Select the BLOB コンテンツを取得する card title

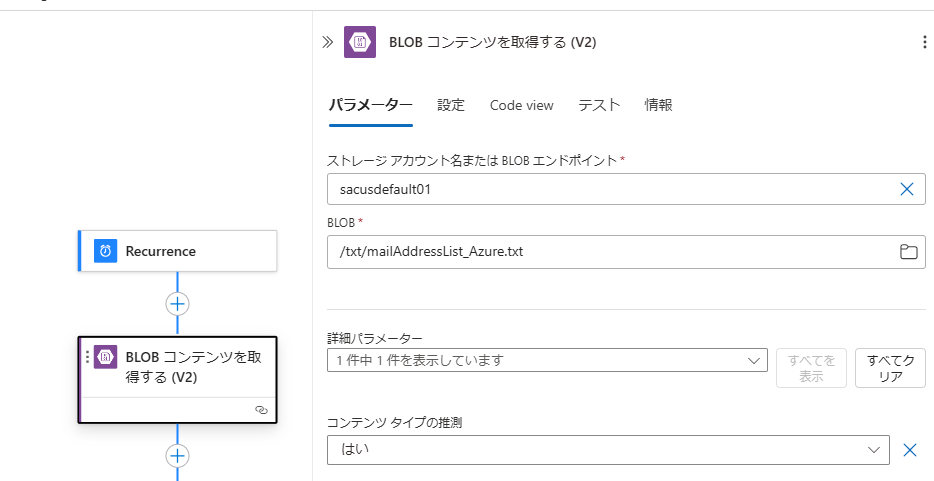pos(194,367)
